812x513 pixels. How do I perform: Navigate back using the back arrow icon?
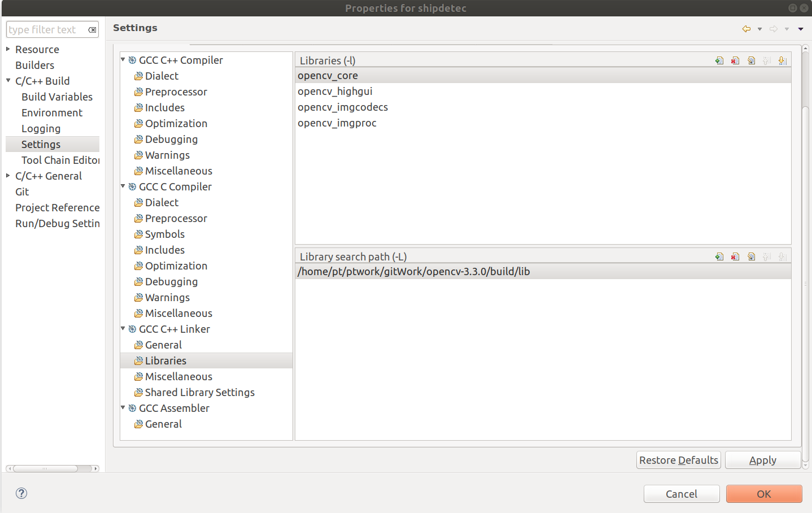pyautogui.click(x=746, y=28)
